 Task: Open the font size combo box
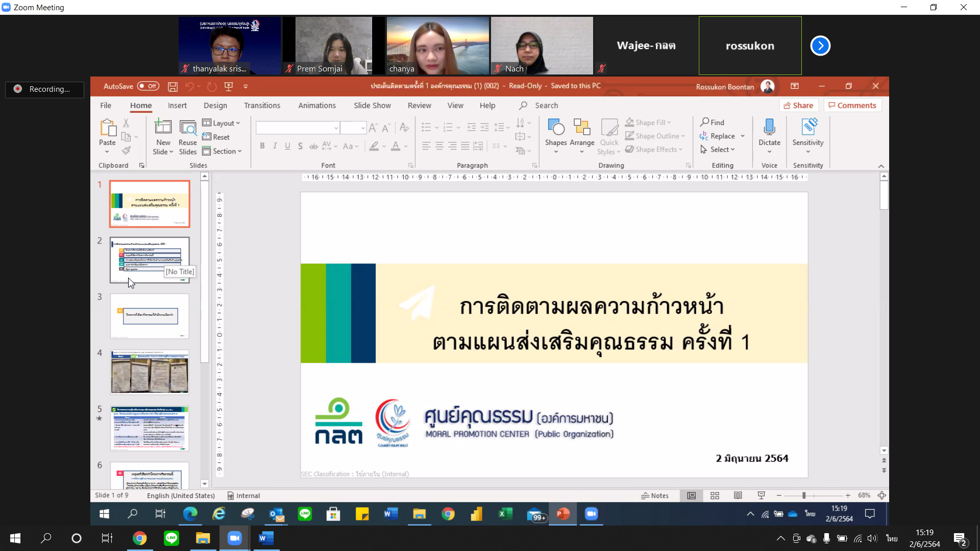click(x=353, y=128)
